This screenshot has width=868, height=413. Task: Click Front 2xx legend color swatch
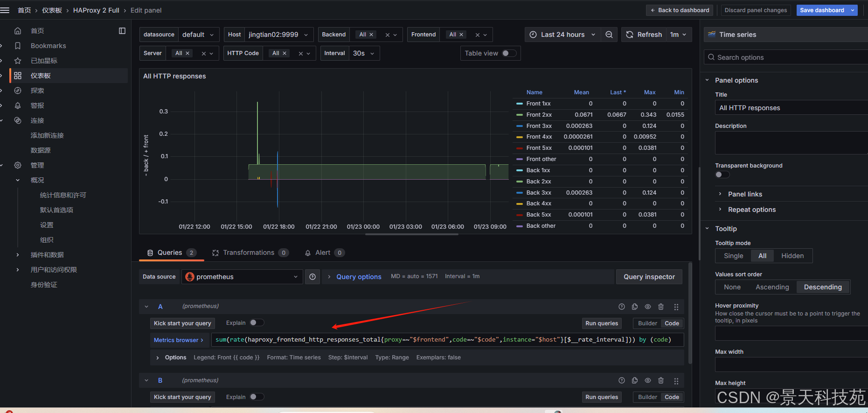coord(520,115)
